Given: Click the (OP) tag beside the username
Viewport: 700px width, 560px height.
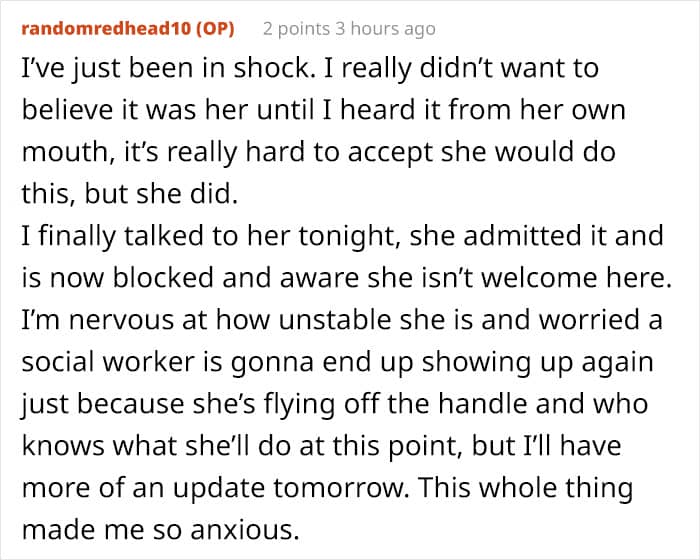Looking at the screenshot, I should tap(214, 28).
